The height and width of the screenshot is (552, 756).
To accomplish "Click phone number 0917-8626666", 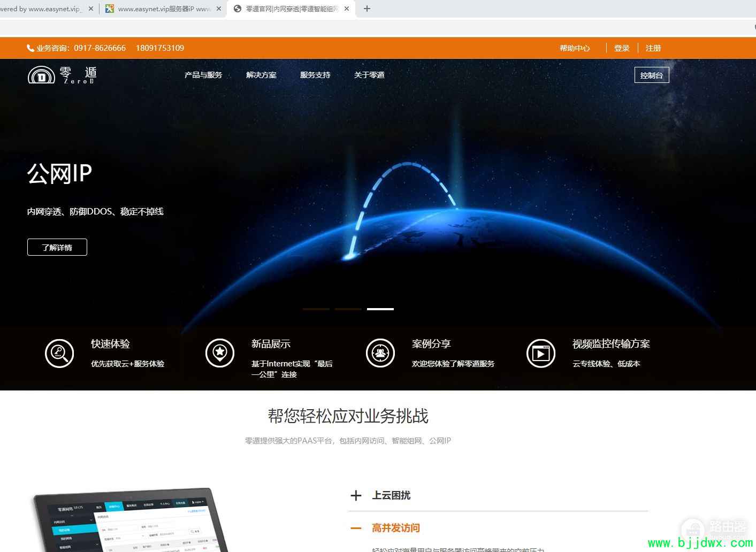I will click(x=100, y=48).
